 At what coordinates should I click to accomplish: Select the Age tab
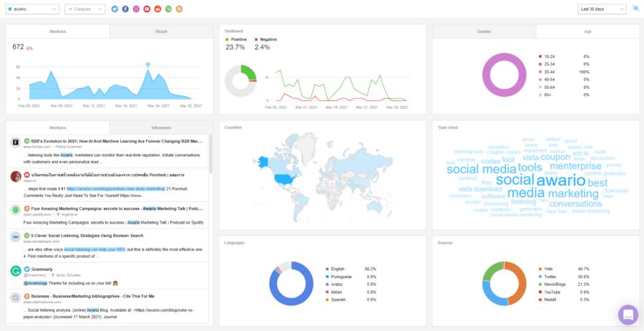(x=587, y=32)
